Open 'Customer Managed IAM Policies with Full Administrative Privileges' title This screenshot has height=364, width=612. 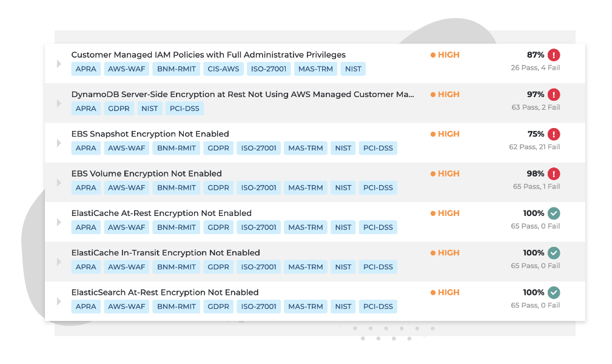coord(209,55)
